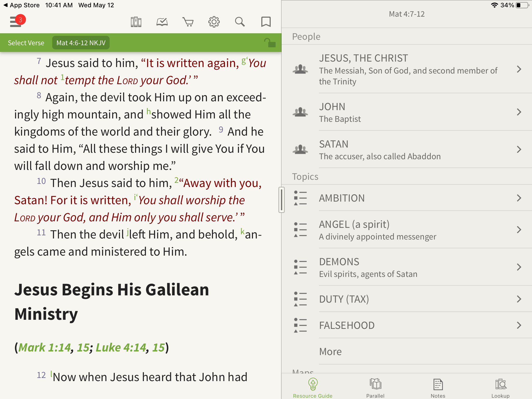
Task: Expand the AMBITION topic chevron
Action: [x=519, y=198]
